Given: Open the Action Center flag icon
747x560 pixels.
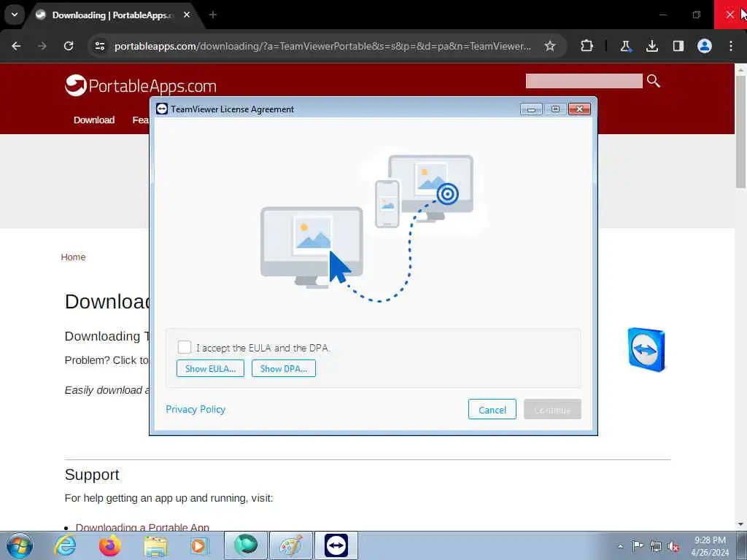Looking at the screenshot, I should click(638, 545).
